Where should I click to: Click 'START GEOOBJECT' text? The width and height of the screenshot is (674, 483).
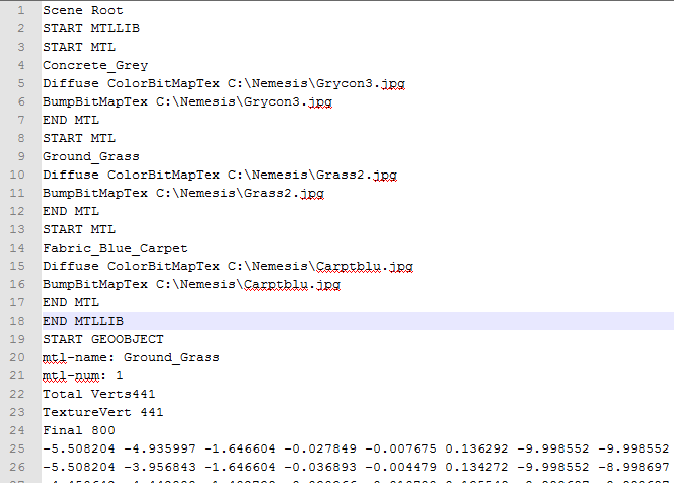tap(103, 339)
